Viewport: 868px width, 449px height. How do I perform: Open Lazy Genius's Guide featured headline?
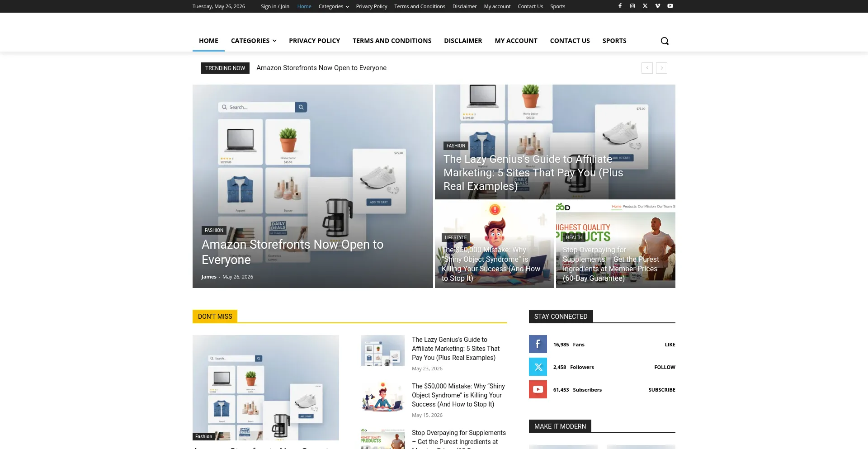(533, 173)
